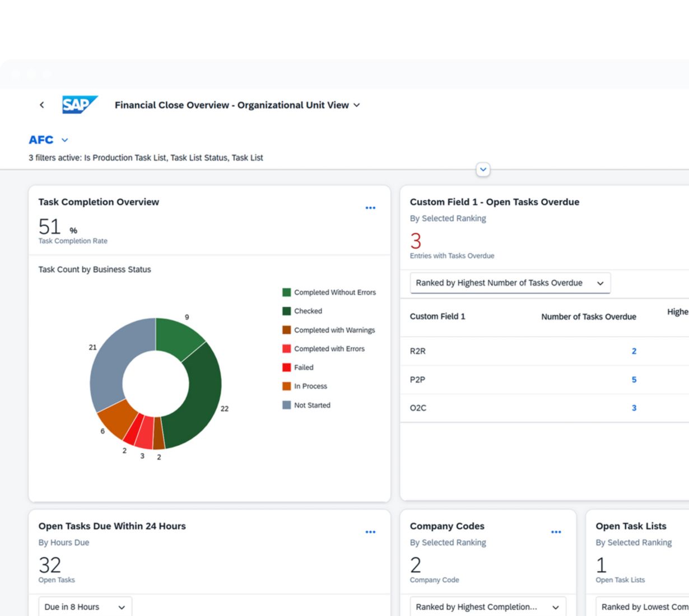Image resolution: width=689 pixels, height=616 pixels.
Task: Open O2C overdue tasks count link
Action: click(634, 408)
